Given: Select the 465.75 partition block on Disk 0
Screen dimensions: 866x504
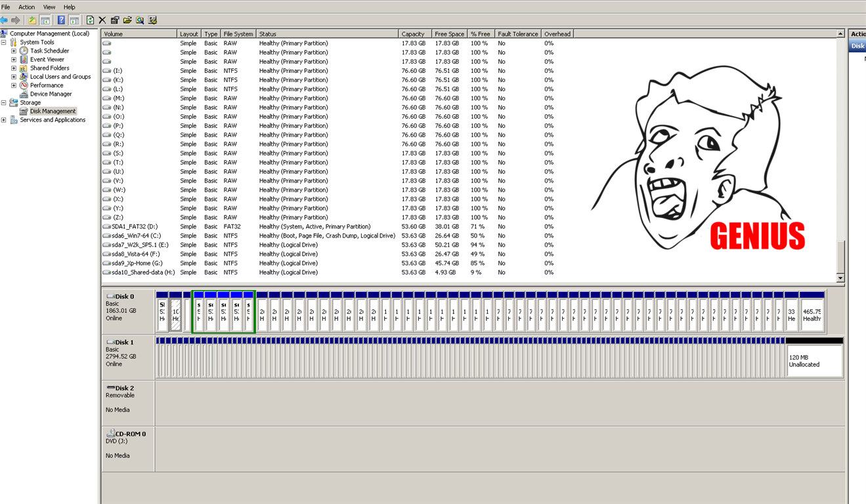Looking at the screenshot, I should click(x=812, y=312).
